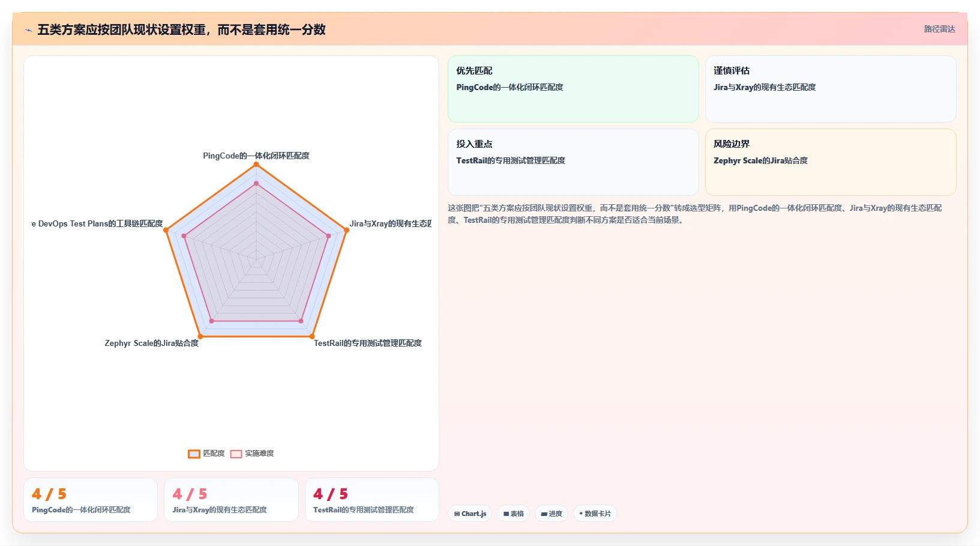
Task: Click the 路径雷达 label in header
Action: pos(939,29)
